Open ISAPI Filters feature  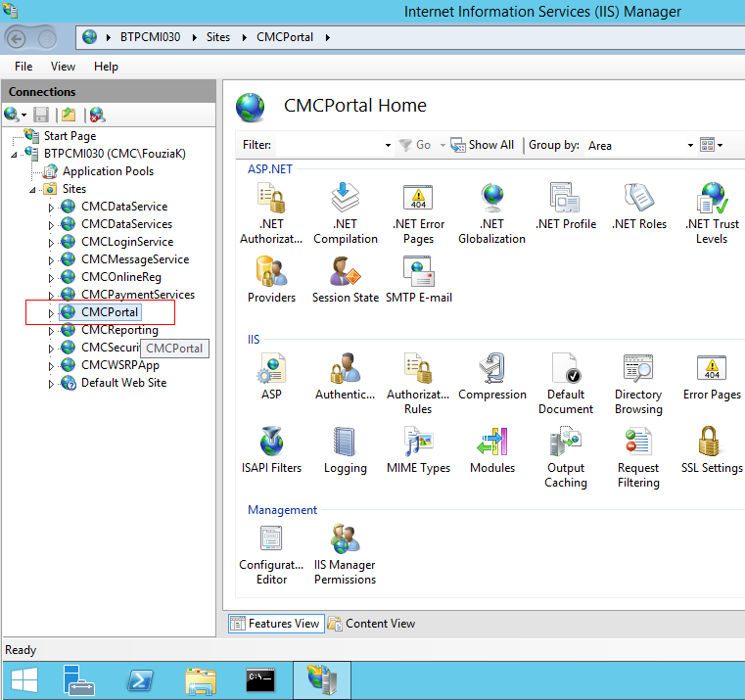(x=271, y=450)
